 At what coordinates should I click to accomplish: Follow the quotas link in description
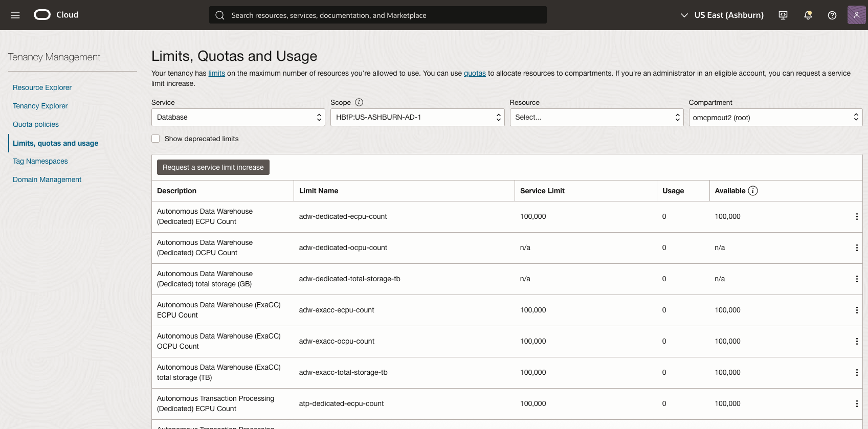click(x=475, y=73)
